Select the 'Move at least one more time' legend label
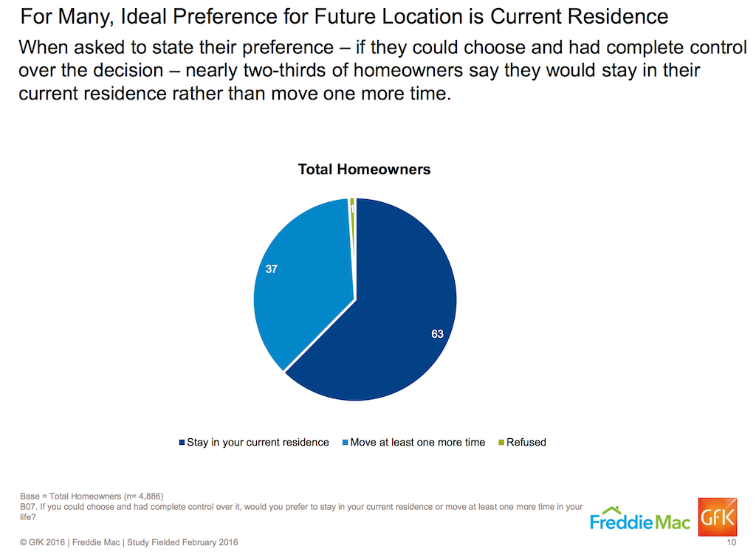This screenshot has width=756, height=557. tap(418, 443)
